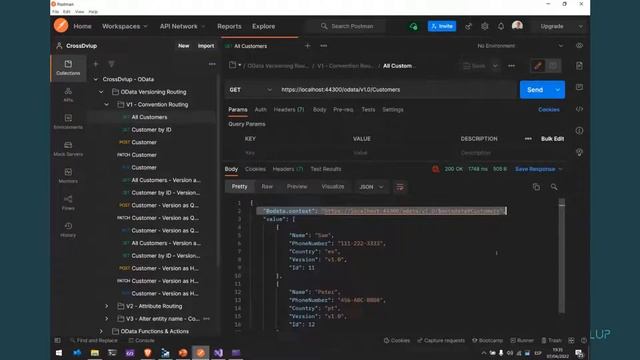The width and height of the screenshot is (640, 360).
Task: Toggle line wrap in the response viewer
Action: tap(400, 187)
